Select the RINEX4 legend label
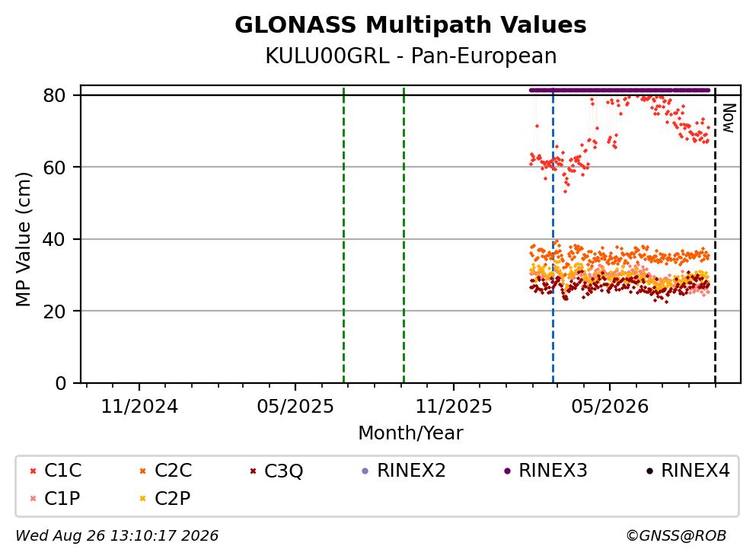 coord(695,470)
